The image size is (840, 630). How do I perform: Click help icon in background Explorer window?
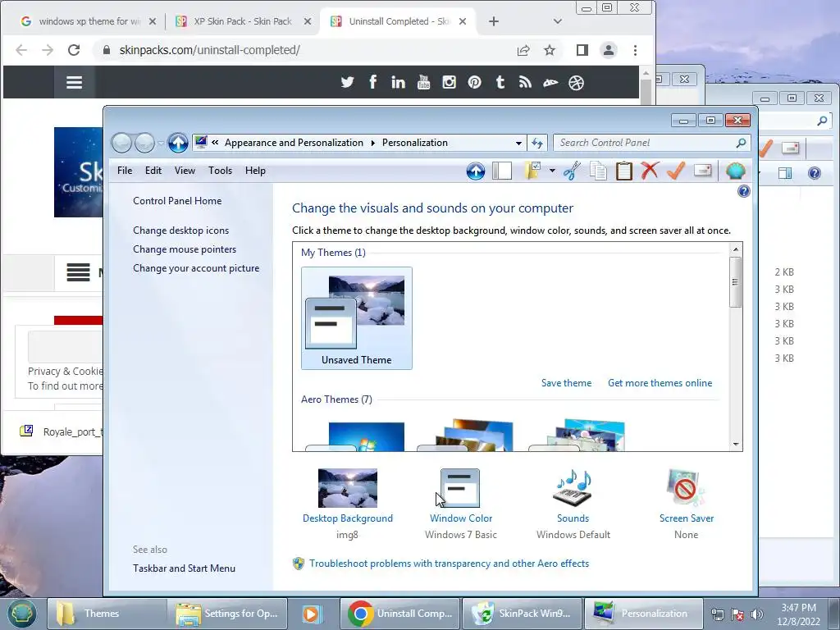point(815,173)
